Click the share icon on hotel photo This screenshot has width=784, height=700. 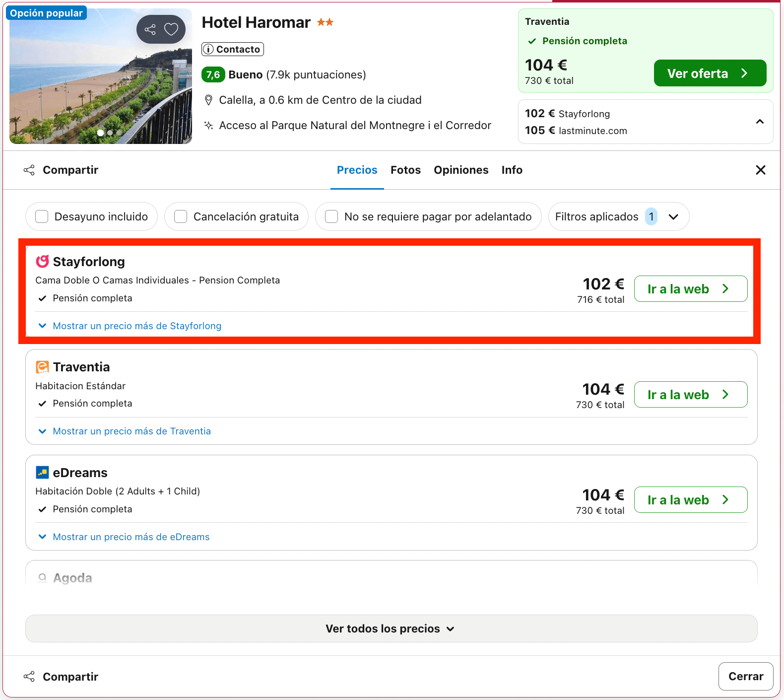(x=150, y=30)
